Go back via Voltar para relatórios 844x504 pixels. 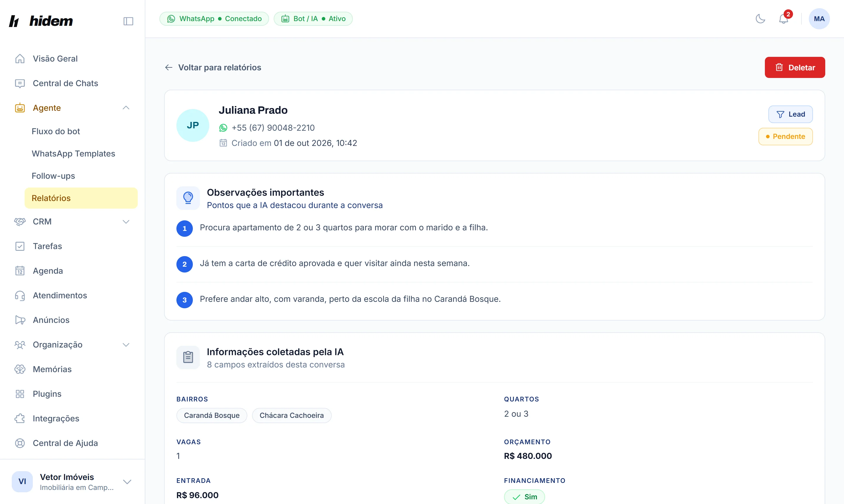pyautogui.click(x=213, y=67)
